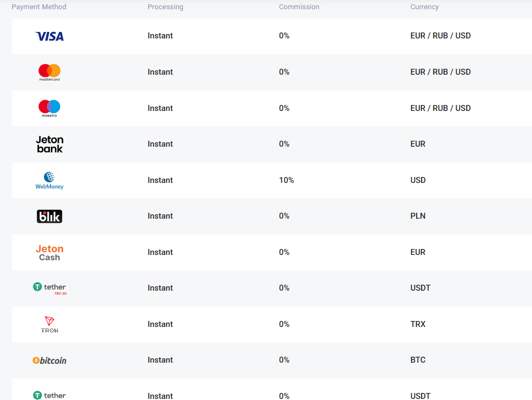Click the Processing column header
The image size is (532, 400).
point(165,7)
